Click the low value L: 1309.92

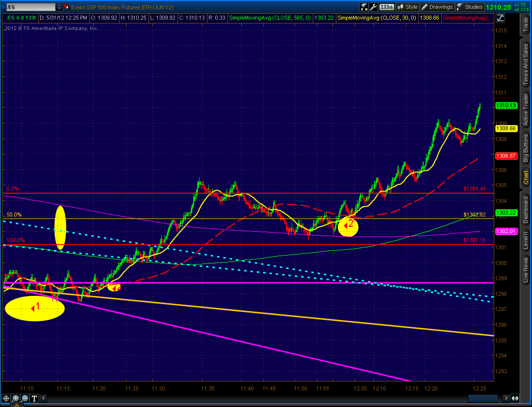162,18
